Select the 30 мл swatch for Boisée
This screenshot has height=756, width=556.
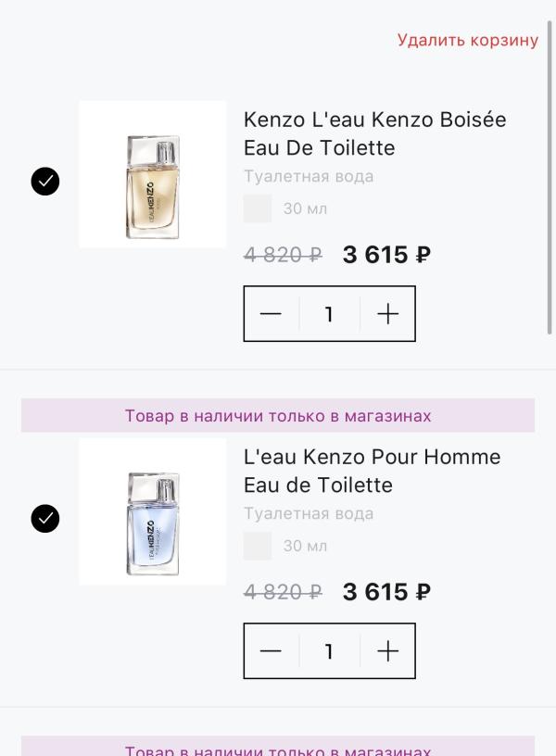click(x=258, y=208)
